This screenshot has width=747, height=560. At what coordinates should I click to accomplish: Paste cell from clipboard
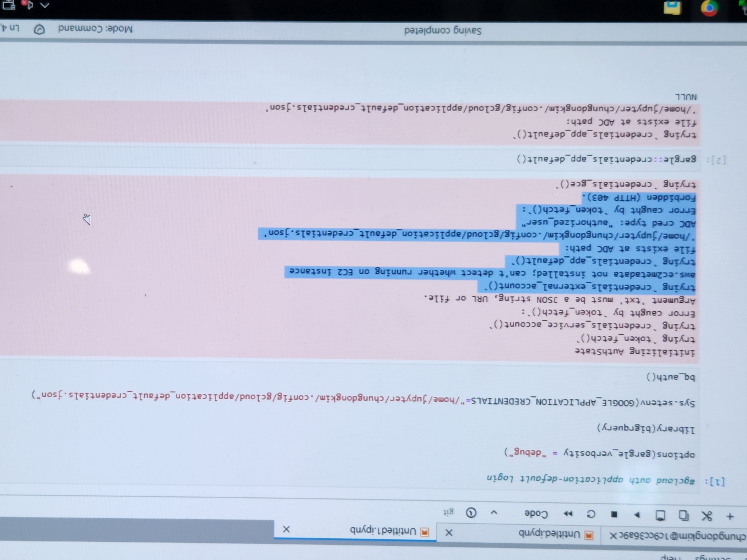[x=660, y=515]
